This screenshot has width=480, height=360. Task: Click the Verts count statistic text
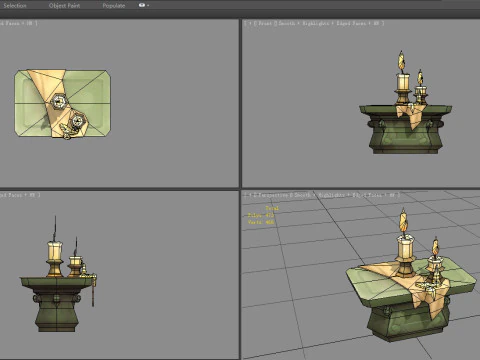tap(261, 222)
